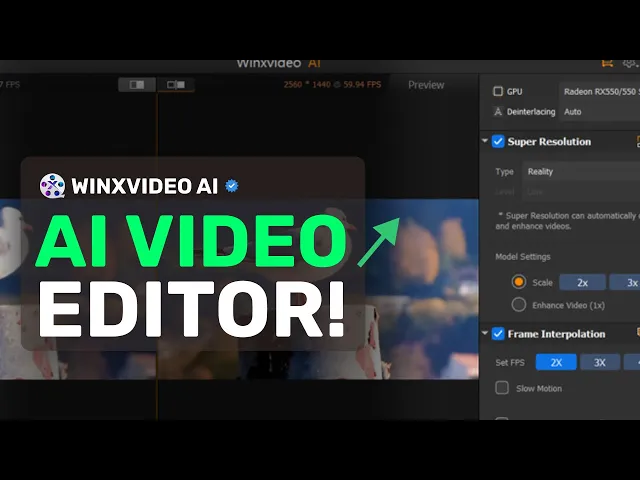Choose the 2x scale button
Viewport: 640px width, 480px height.
click(x=582, y=282)
